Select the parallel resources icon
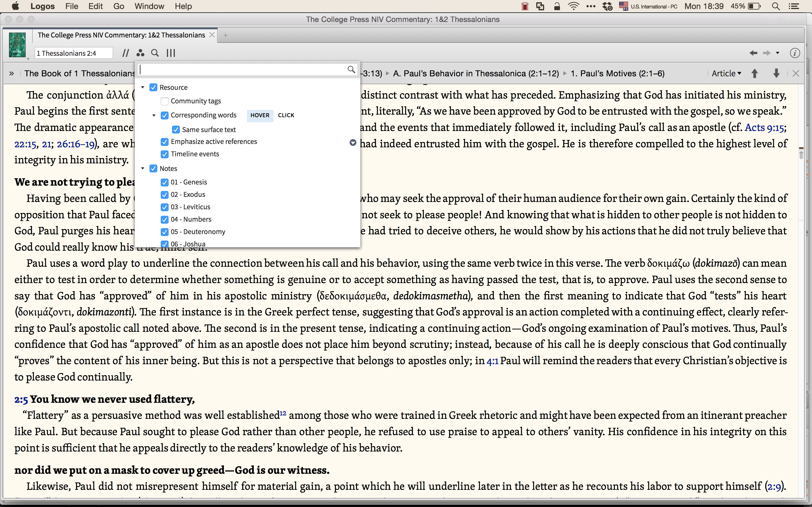 click(x=126, y=53)
